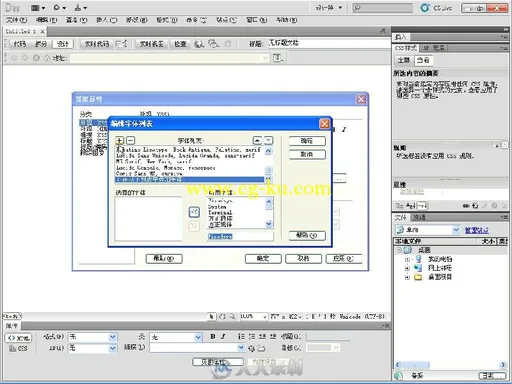Open View menu
This screenshot has width=512, height=384.
[x=76, y=20]
